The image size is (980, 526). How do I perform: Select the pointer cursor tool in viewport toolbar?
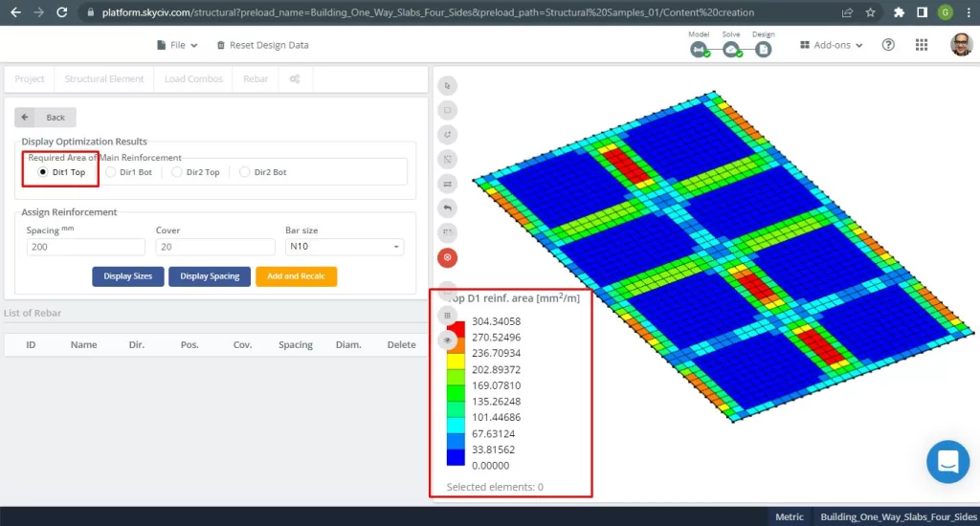(448, 85)
